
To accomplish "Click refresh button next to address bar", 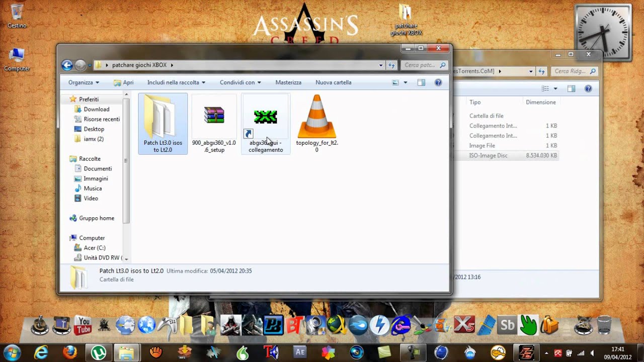I will 391,65.
